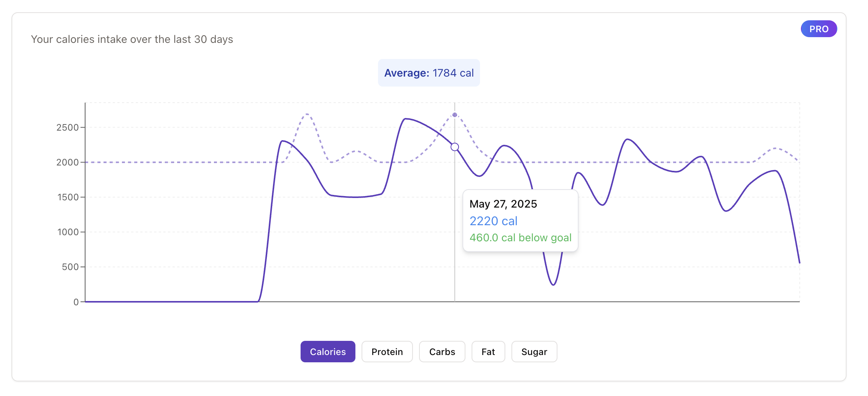Screen dimensions: 868x396
Task: Click the May 27, 2025 tooltip date
Action: [503, 204]
